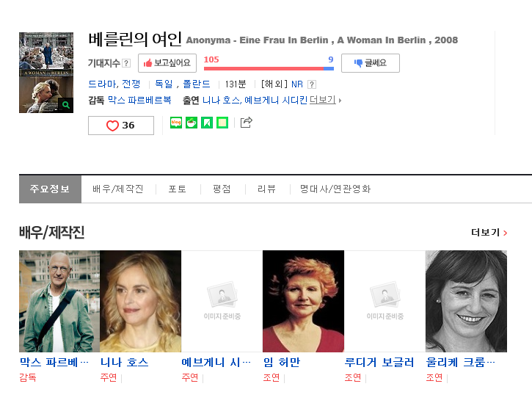The height and width of the screenshot is (403, 532).
Task: Click the fourth green square share icon
Action: point(222,123)
